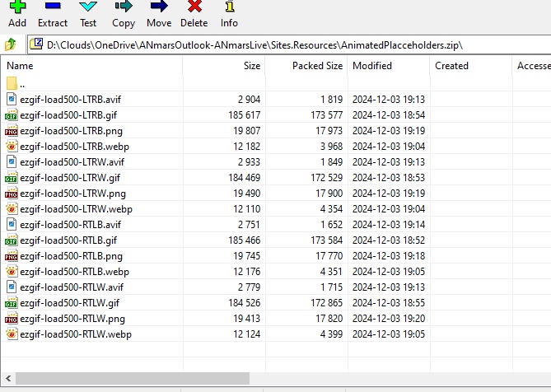Click the horizontal scrollbar thumb

(132, 378)
